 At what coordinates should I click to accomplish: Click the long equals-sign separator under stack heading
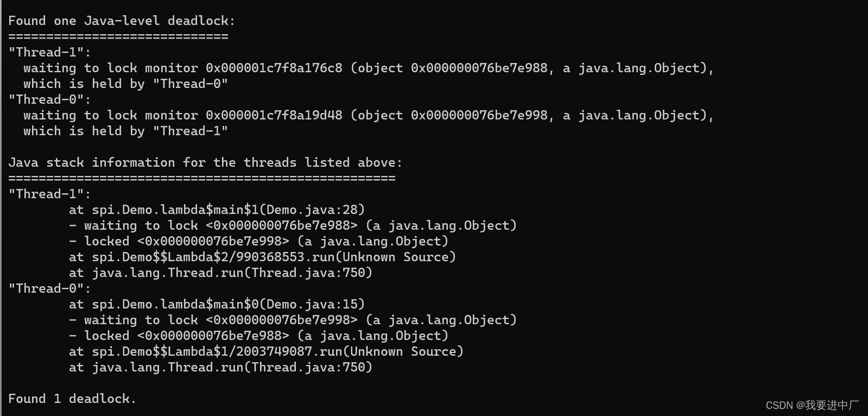click(x=201, y=179)
